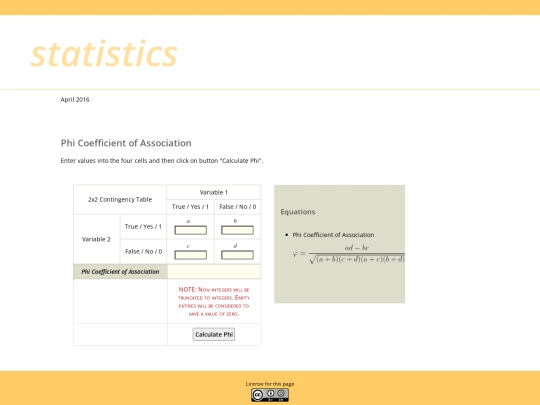The width and height of the screenshot is (540, 405).
Task: Select the 'April 2016' date text
Action: click(75, 100)
